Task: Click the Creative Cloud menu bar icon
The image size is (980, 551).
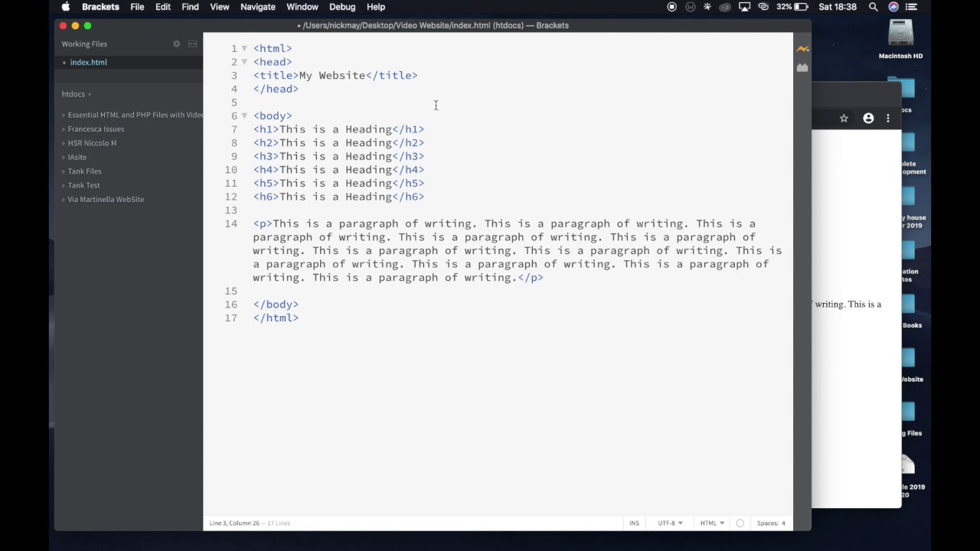Action: pos(725,7)
